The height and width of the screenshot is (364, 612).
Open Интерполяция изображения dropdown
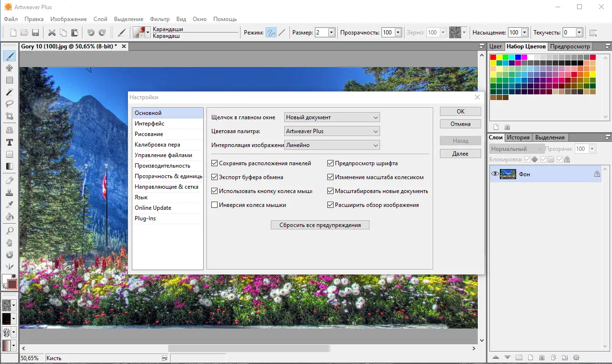(332, 145)
